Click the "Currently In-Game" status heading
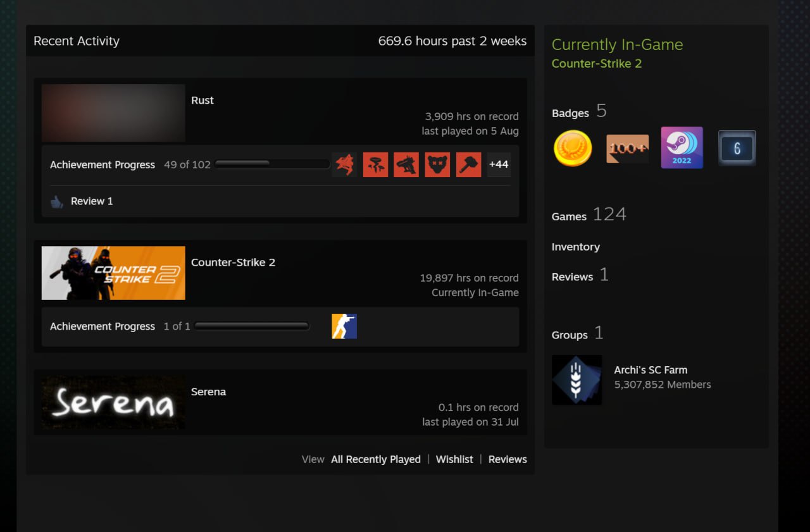 (618, 45)
